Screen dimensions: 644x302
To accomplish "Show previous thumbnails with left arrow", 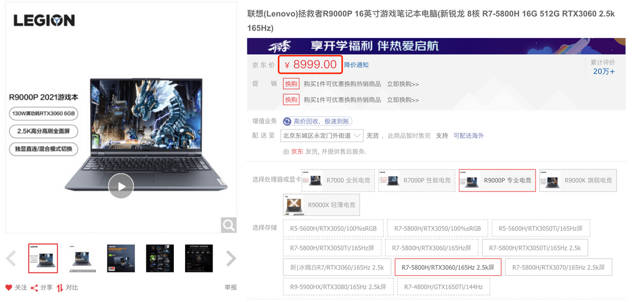I will (11, 259).
